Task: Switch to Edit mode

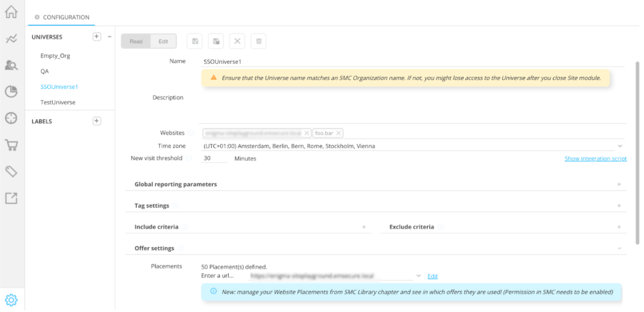Action: click(x=163, y=42)
